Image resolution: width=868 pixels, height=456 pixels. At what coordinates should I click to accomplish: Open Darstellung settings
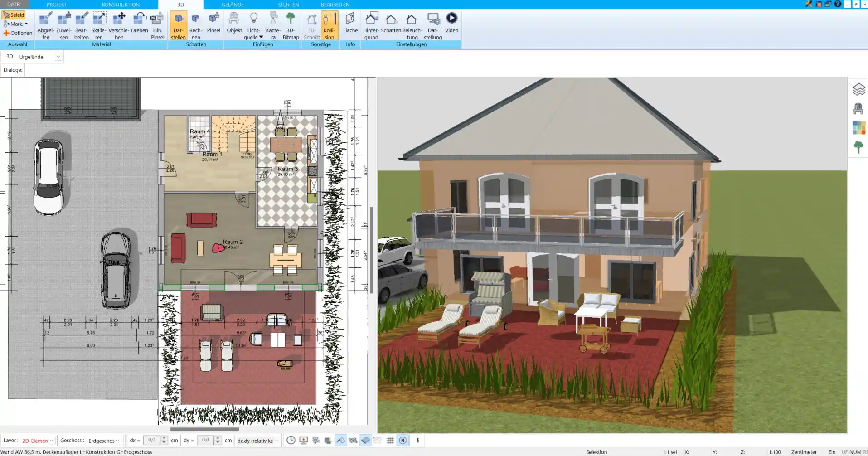[x=433, y=26]
